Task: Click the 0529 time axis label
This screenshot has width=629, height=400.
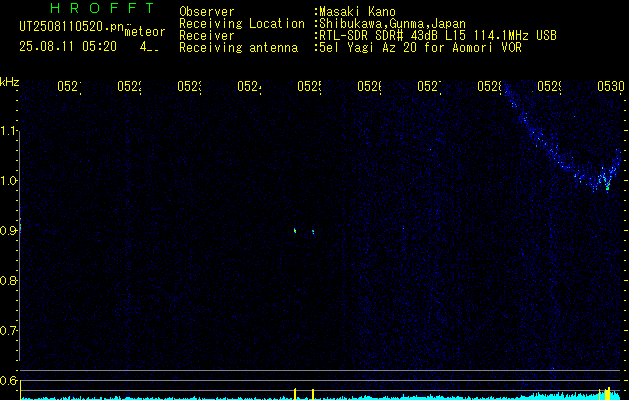Action: tap(549, 86)
